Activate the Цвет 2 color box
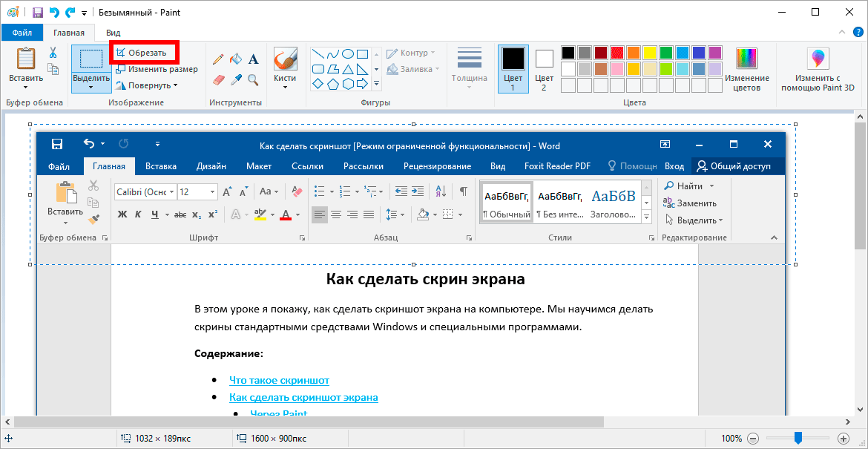Image resolution: width=868 pixels, height=449 pixels. (545, 68)
